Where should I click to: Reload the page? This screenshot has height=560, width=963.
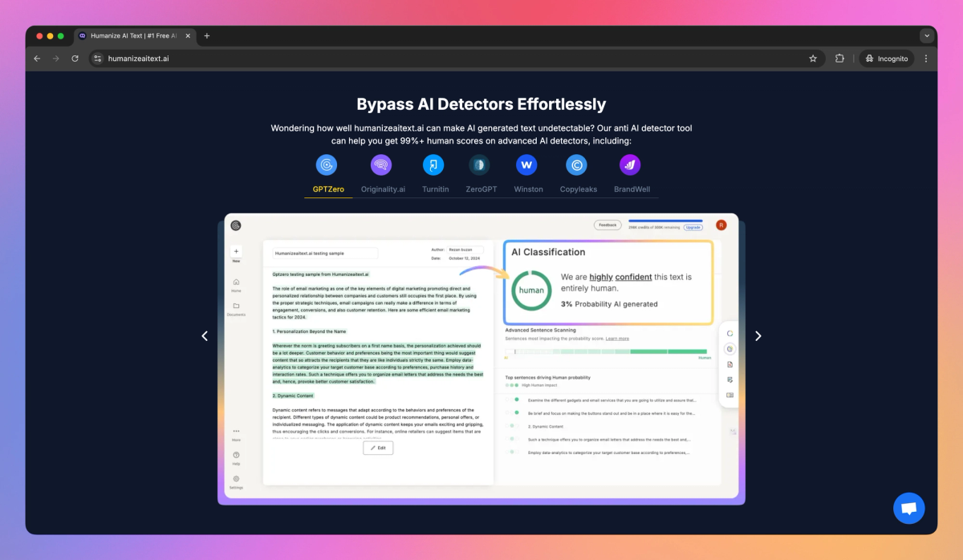[75, 59]
